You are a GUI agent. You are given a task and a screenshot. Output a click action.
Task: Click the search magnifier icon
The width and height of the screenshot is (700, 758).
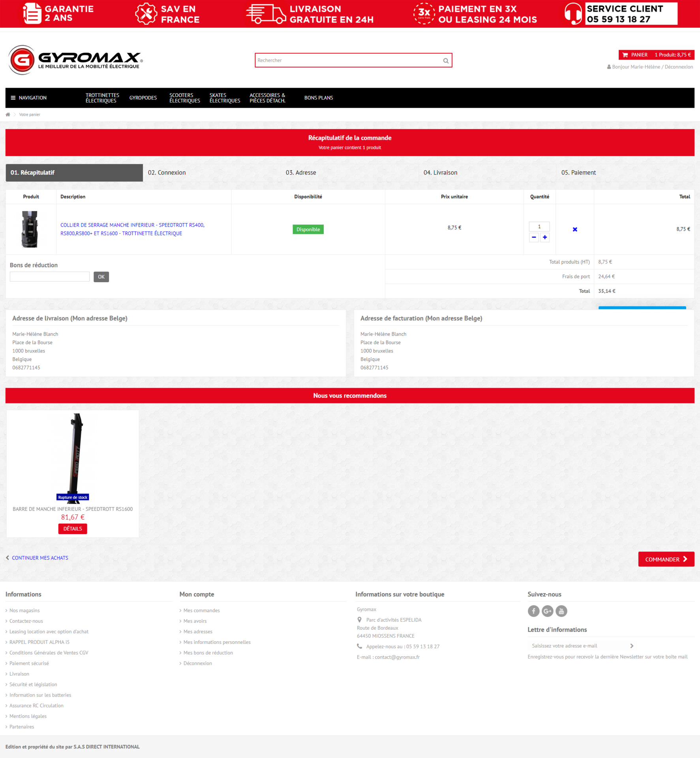coord(446,61)
